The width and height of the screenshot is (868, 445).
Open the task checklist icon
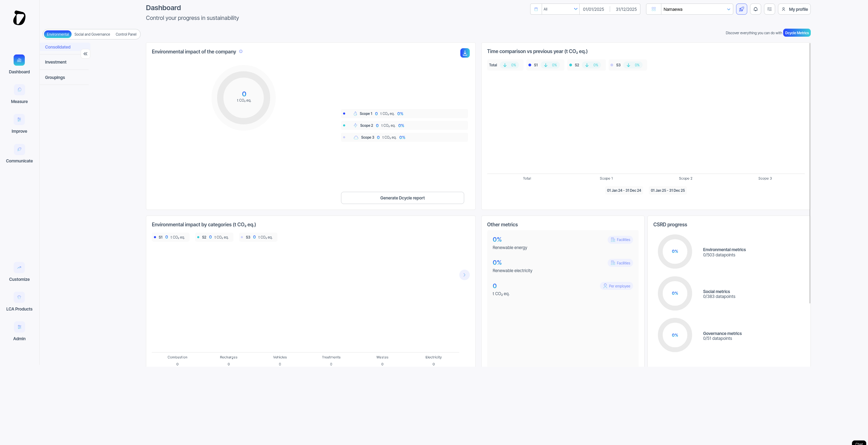[770, 9]
